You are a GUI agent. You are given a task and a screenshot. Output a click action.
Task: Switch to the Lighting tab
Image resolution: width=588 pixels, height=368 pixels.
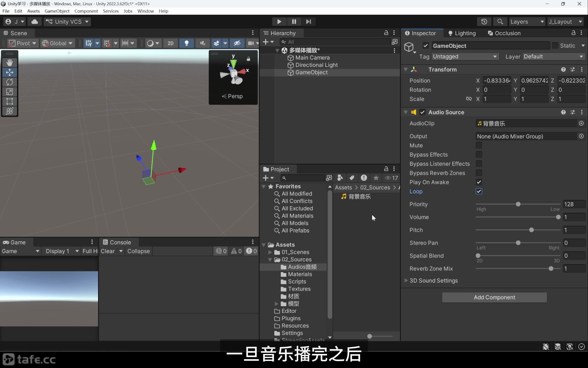tap(462, 33)
